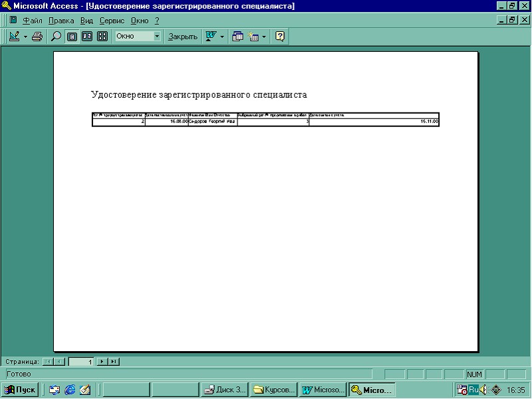
Task: Toggle the magnifier Zoom tool
Action: [x=56, y=37]
